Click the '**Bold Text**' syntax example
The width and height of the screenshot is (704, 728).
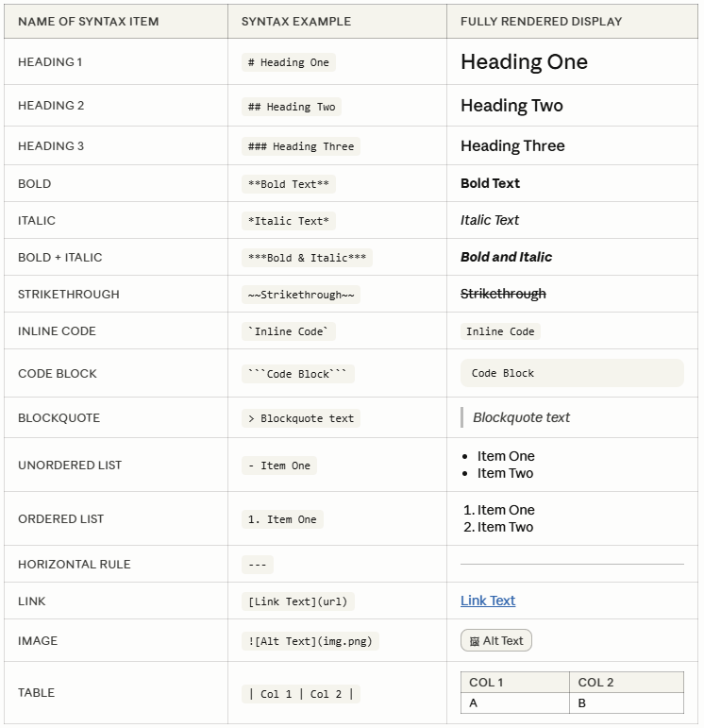pyautogui.click(x=289, y=184)
